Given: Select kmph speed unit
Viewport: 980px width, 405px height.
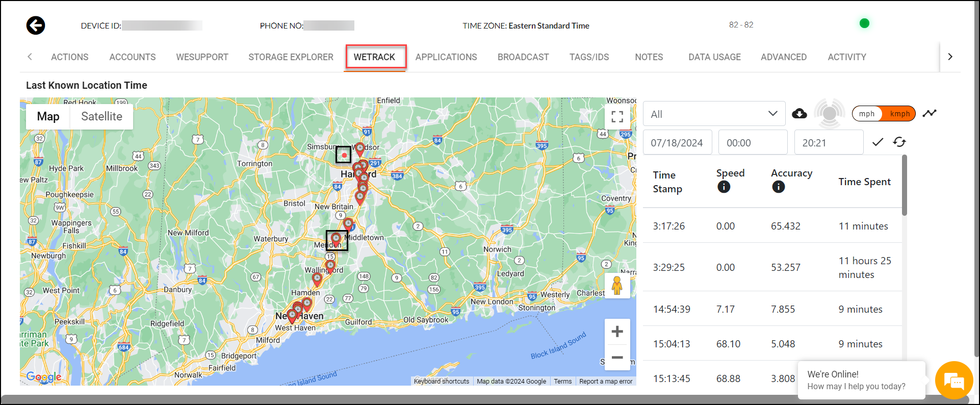Looking at the screenshot, I should [x=899, y=114].
